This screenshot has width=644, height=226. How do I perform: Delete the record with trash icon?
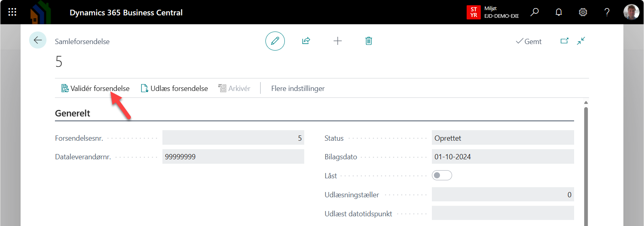pos(368,41)
